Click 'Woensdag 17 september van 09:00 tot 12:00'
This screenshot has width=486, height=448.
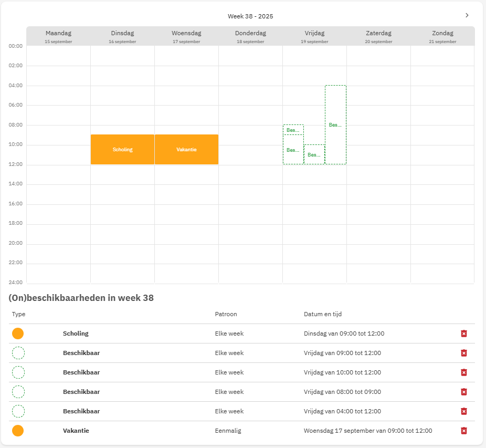pyautogui.click(x=368, y=431)
